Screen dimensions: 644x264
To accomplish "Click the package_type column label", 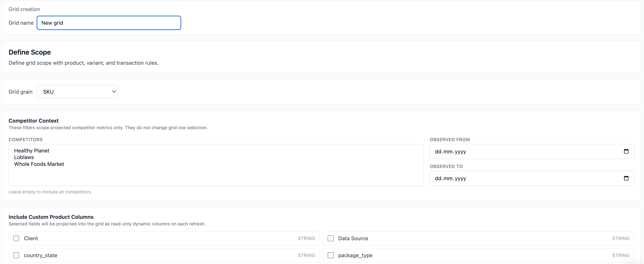I will click(x=355, y=255).
